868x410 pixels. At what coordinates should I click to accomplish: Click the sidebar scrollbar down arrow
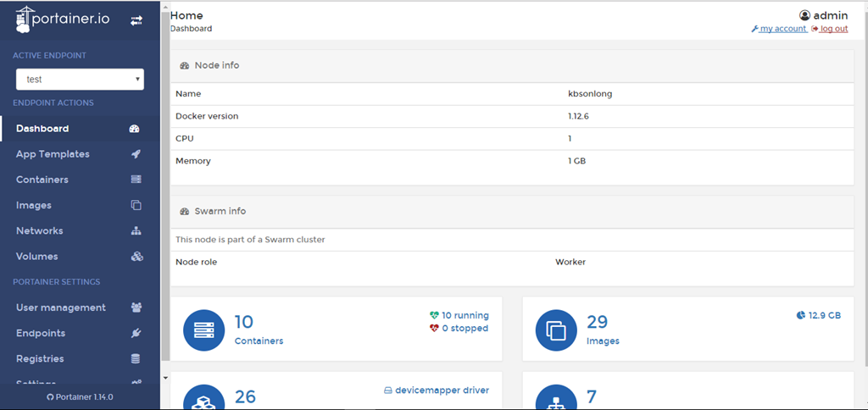pyautogui.click(x=164, y=377)
